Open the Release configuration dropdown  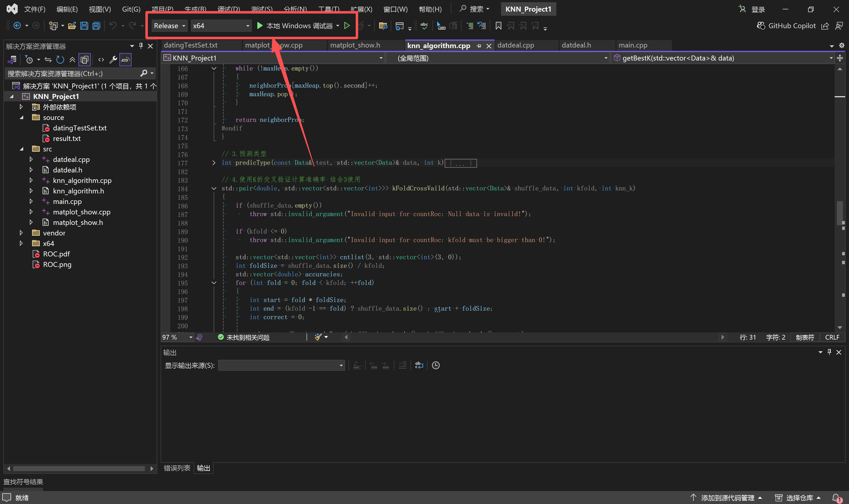[x=169, y=26]
